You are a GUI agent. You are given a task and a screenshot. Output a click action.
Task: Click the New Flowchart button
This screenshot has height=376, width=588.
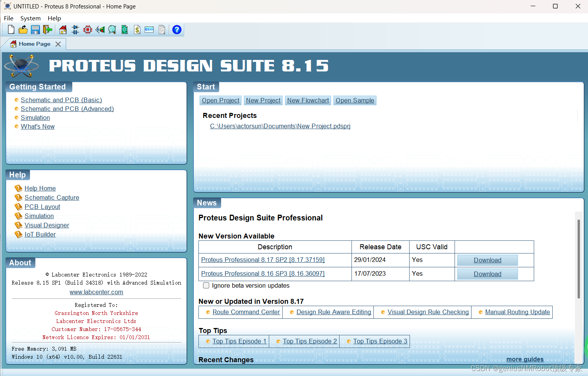click(x=308, y=100)
